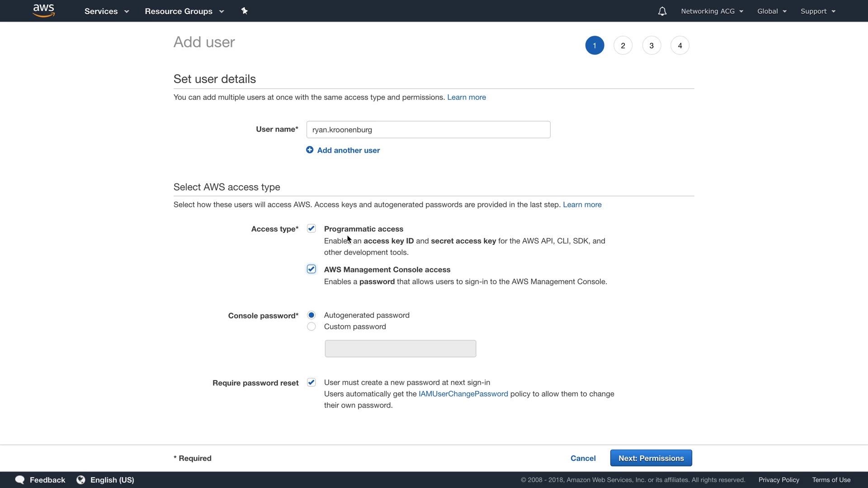Uncheck the Require password reset checkbox
Screen dimensions: 868x488
point(311,383)
